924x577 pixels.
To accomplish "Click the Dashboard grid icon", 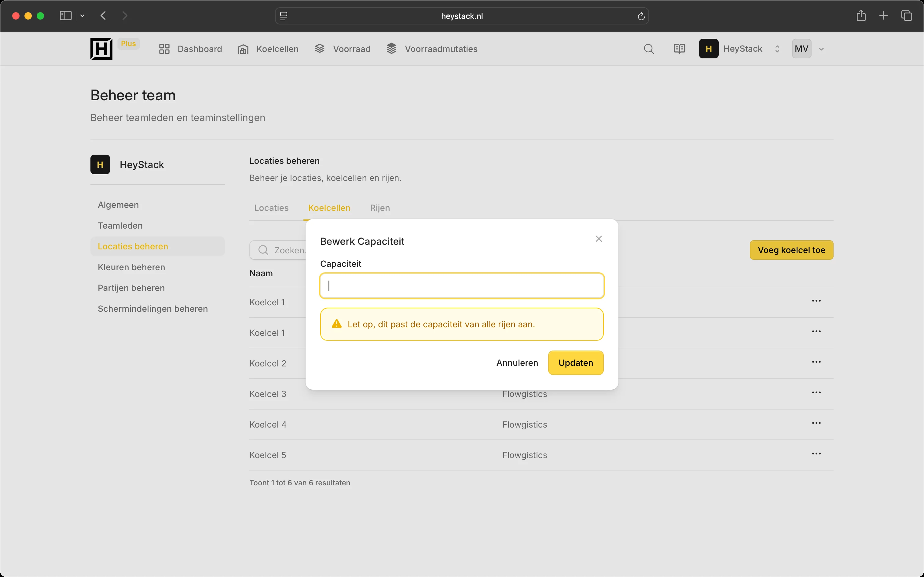I will pos(164,49).
